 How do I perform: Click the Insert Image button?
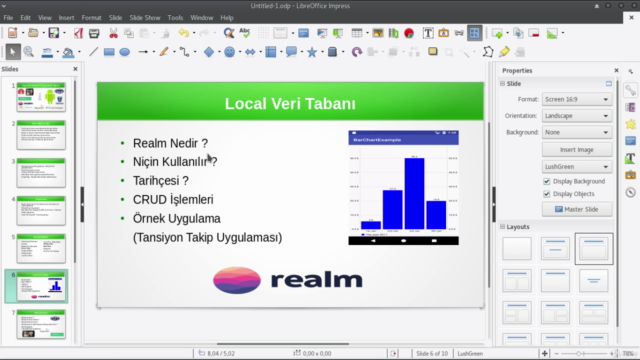[577, 149]
